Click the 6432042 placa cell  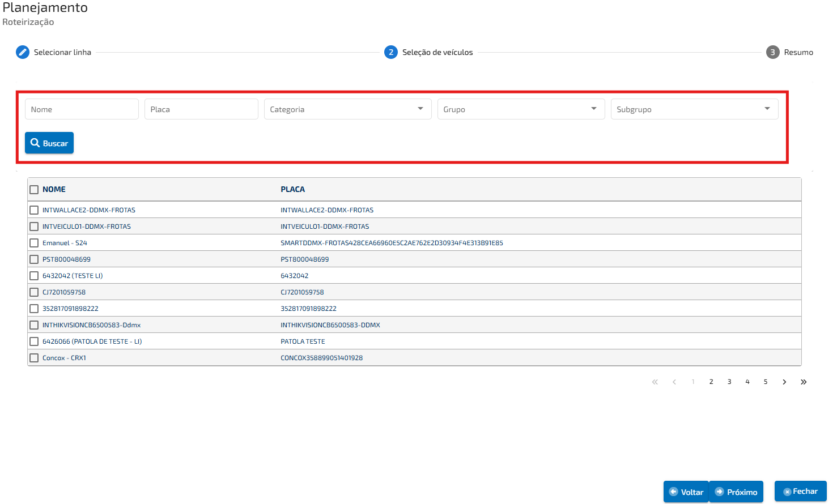tap(295, 276)
